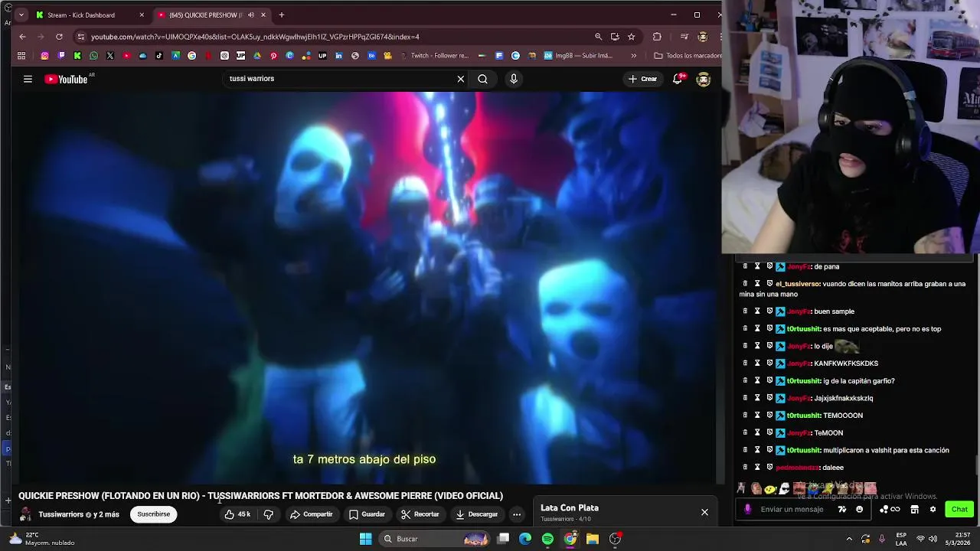The width and height of the screenshot is (980, 551).
Task: Like the video with 45 k thumbs up
Action: coord(237,514)
